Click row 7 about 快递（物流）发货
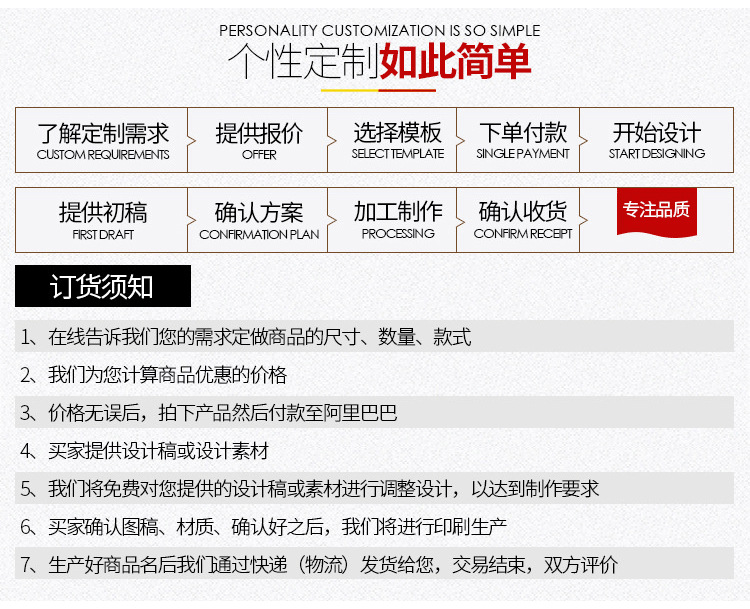The height and width of the screenshot is (609, 750). click(375, 564)
